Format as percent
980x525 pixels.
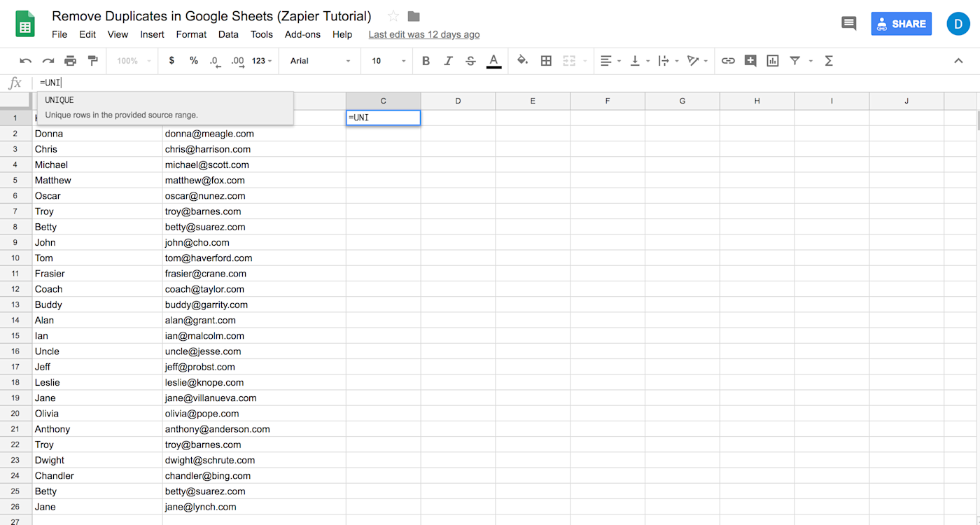(x=194, y=61)
